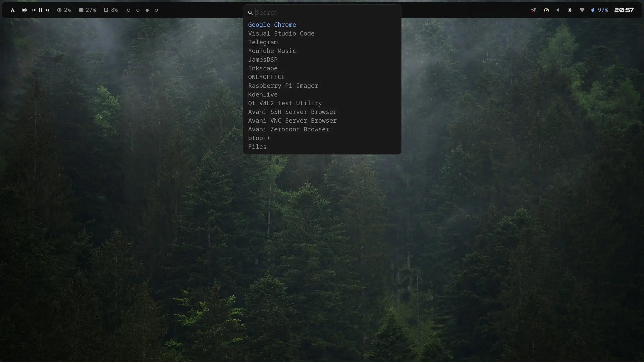Open the Telegram tray icon

tap(533, 10)
